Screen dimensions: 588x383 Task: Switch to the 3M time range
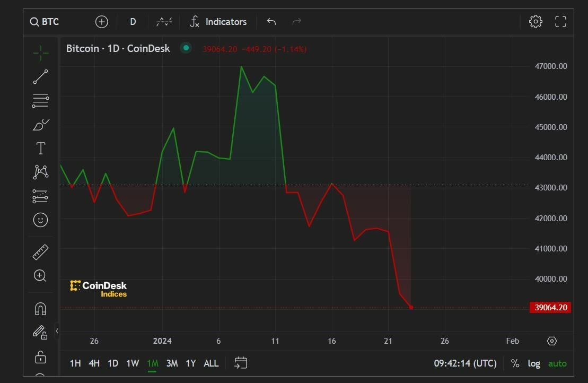172,363
